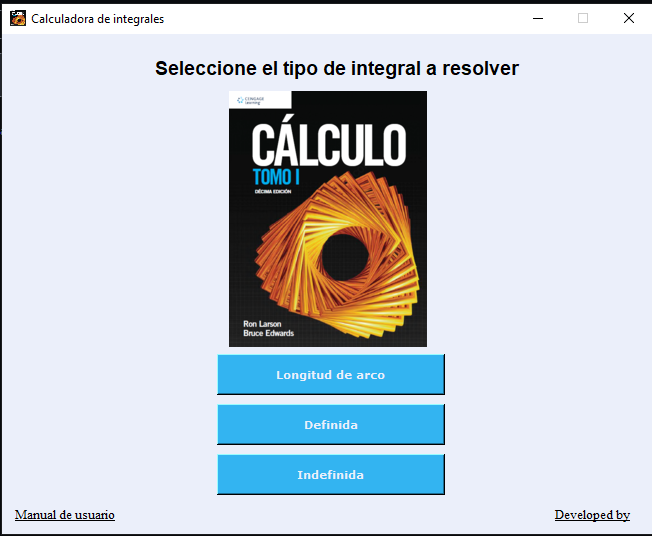Viewport: 652px width, 536px height.
Task: Open the Manual de usuario link
Action: [x=65, y=515]
